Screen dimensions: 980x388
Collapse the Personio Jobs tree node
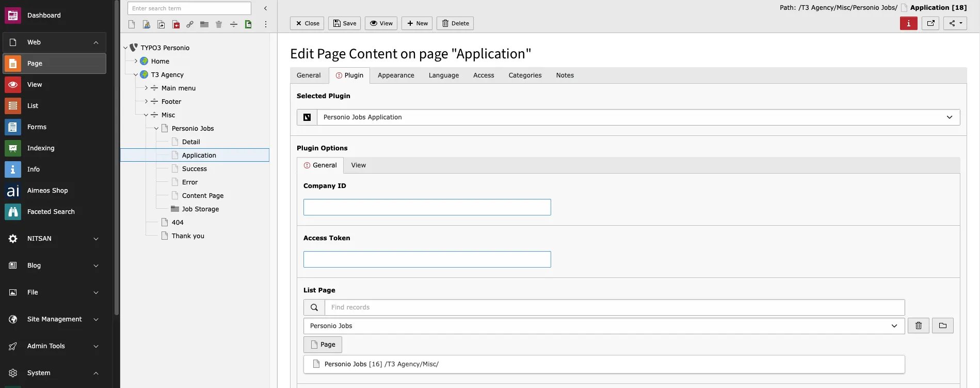(x=156, y=129)
